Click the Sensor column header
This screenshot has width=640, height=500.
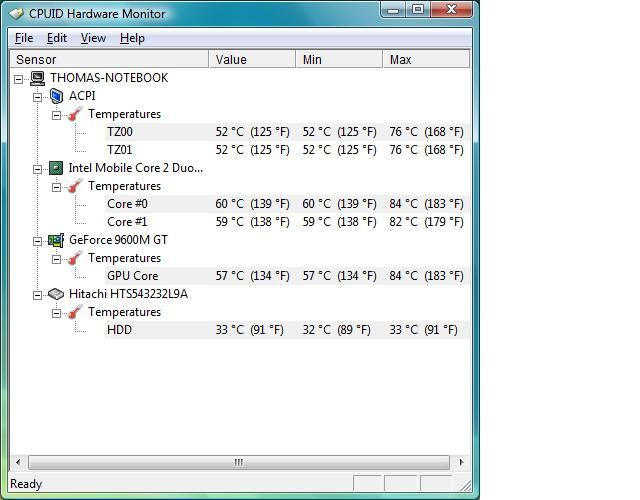(109, 60)
